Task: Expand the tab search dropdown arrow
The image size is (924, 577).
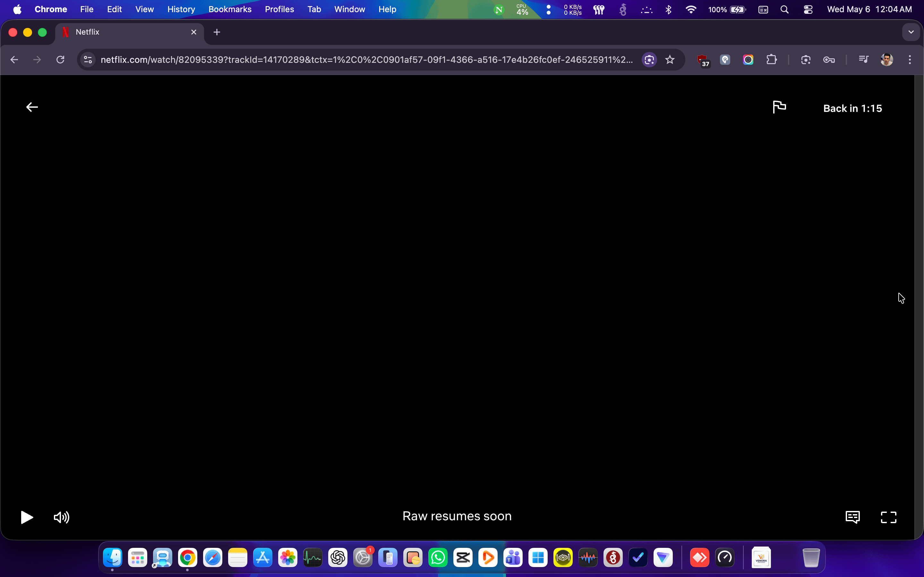Action: pyautogui.click(x=911, y=32)
